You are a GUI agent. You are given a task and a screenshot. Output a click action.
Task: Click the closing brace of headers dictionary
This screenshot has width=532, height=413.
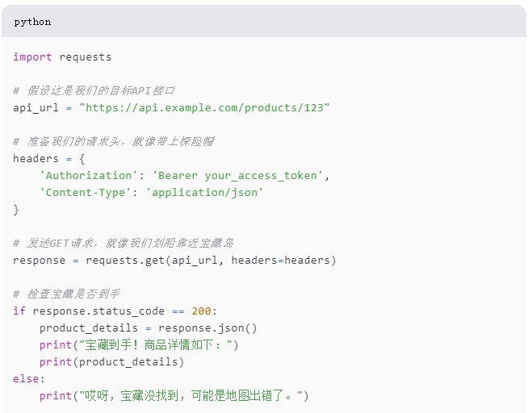coord(16,210)
